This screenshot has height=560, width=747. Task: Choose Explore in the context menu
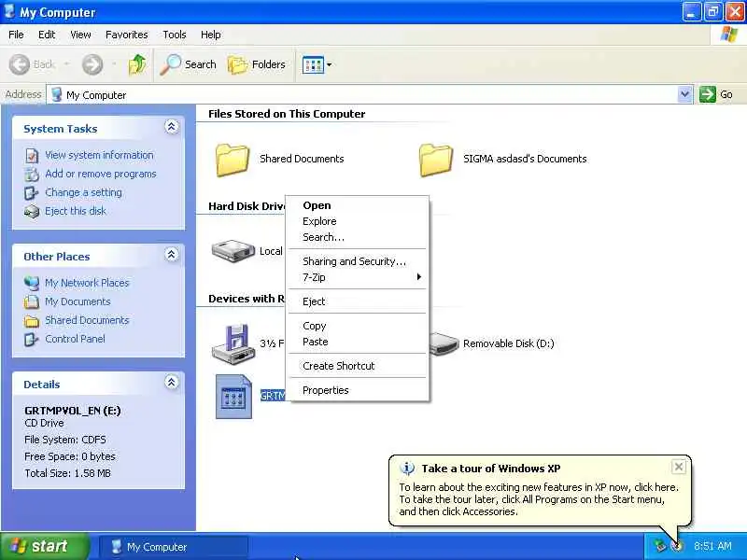click(x=359, y=221)
